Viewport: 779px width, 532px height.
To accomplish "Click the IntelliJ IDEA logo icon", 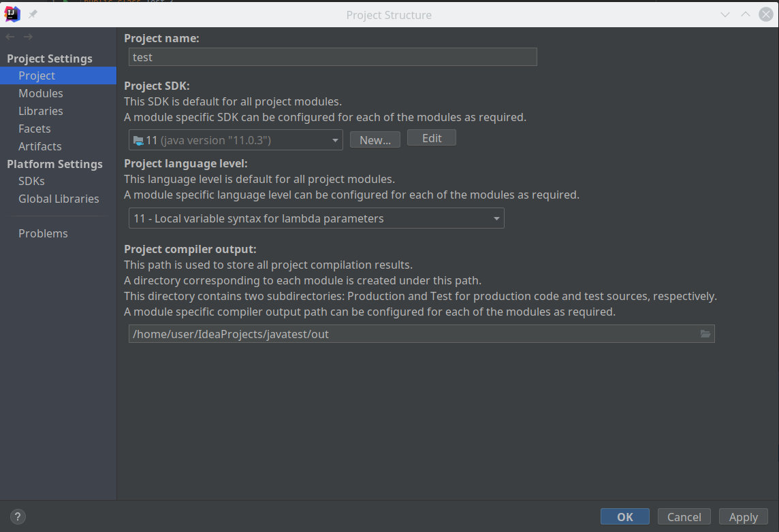I will click(12, 14).
